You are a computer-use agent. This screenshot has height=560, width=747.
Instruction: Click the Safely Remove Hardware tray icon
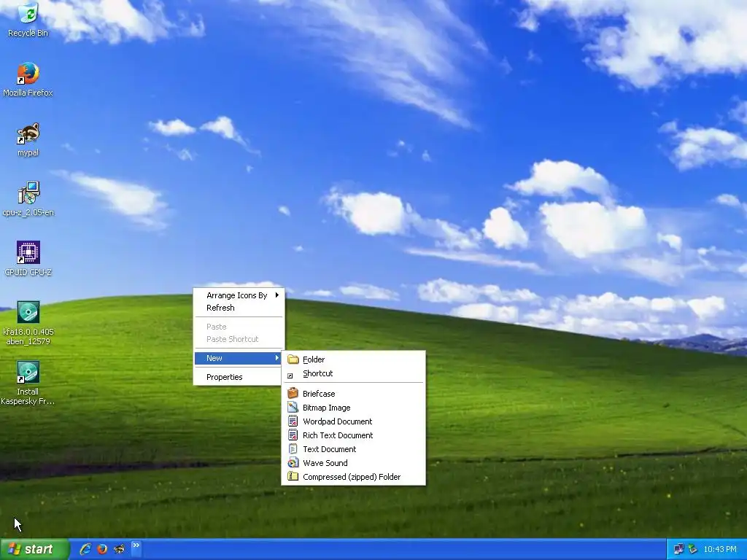tap(693, 549)
